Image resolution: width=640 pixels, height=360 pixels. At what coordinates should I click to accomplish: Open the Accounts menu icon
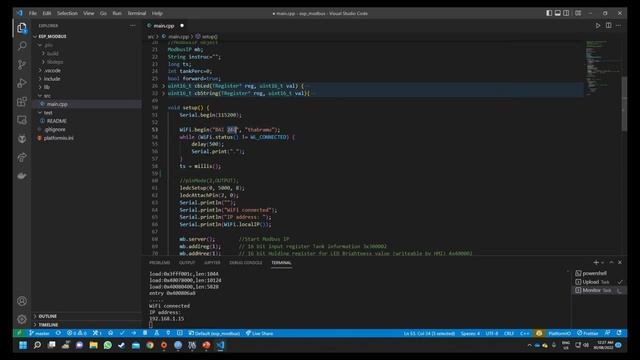(x=22, y=301)
